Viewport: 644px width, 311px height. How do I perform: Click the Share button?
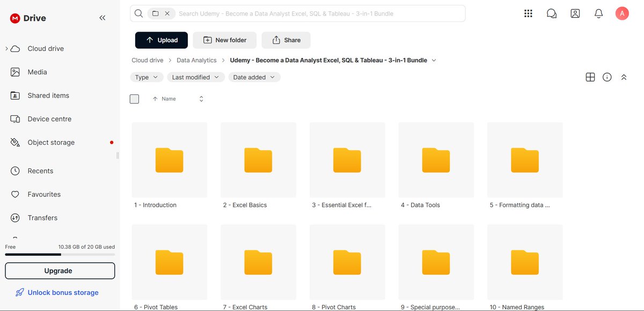click(x=286, y=40)
